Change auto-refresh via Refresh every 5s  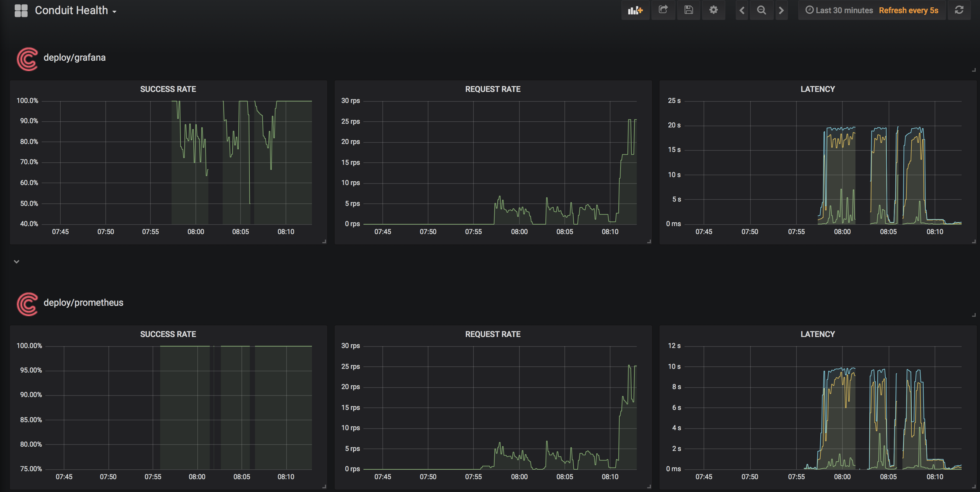pyautogui.click(x=909, y=10)
